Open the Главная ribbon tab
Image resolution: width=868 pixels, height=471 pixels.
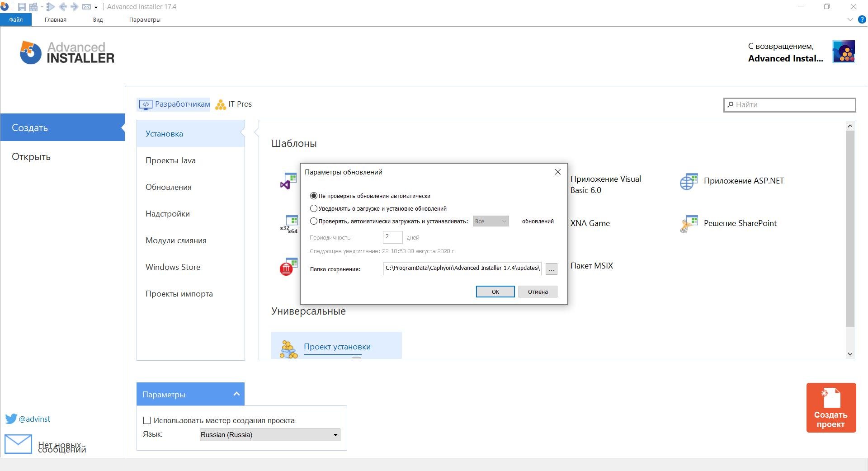pos(56,20)
